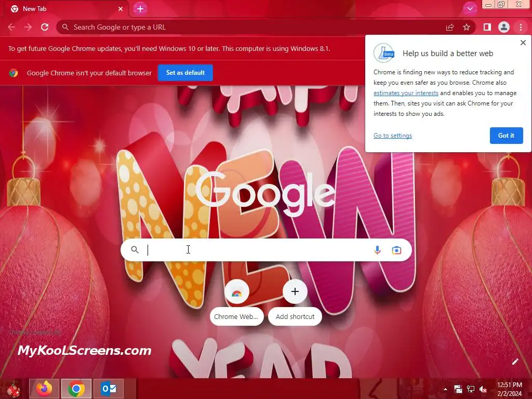Close the Help us build popup

(523, 43)
